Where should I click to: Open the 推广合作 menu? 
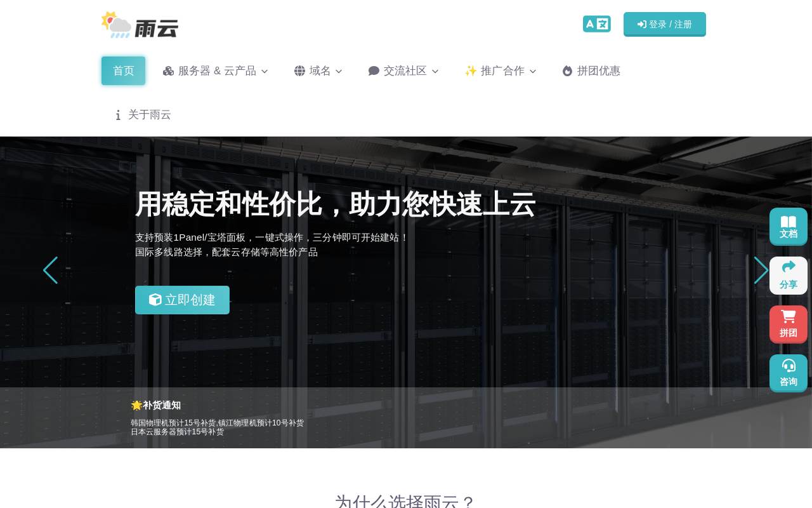point(501,70)
